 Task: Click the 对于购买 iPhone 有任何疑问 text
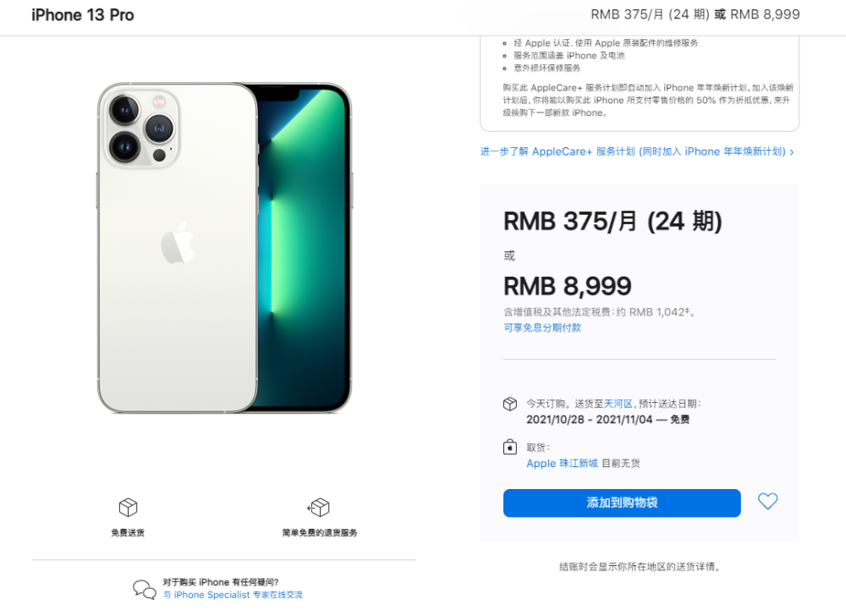click(221, 582)
